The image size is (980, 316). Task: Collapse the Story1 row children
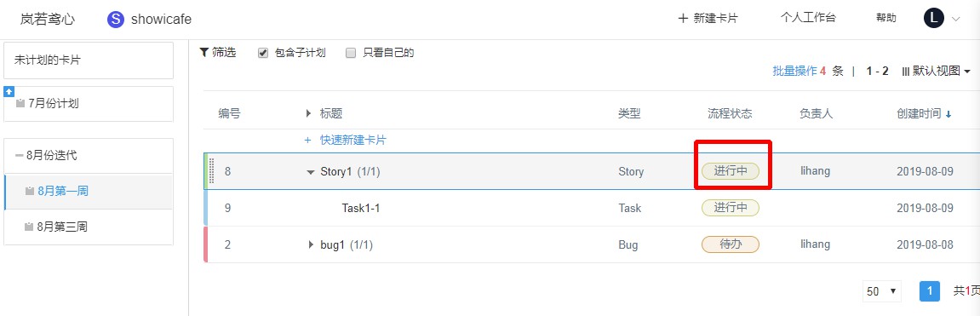311,172
